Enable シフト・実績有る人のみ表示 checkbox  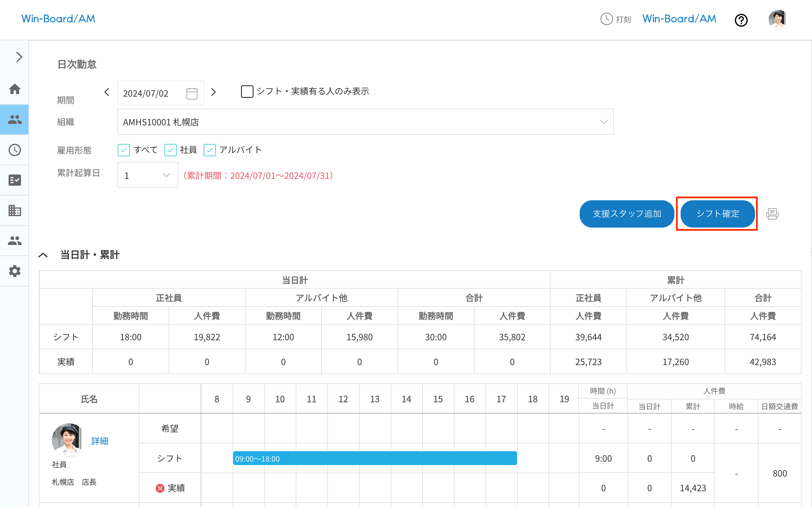(247, 91)
